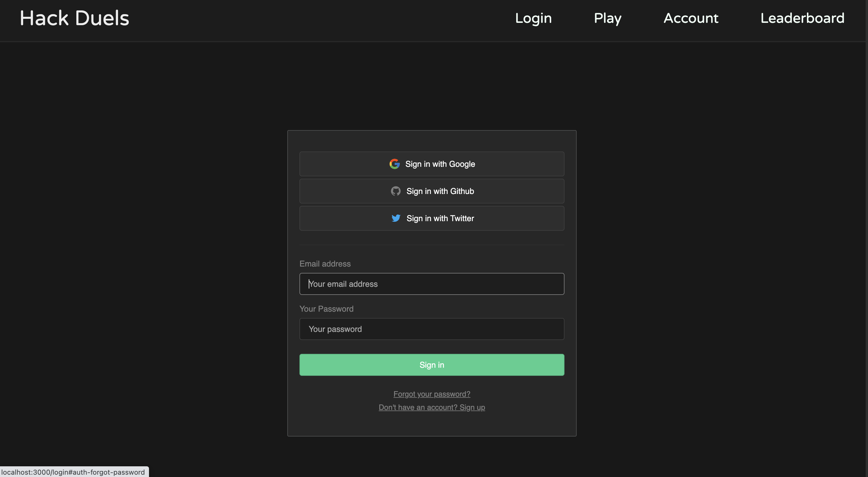Screen dimensions: 868x477
Task: Click the Hack Duels site title
Action: pyautogui.click(x=74, y=18)
